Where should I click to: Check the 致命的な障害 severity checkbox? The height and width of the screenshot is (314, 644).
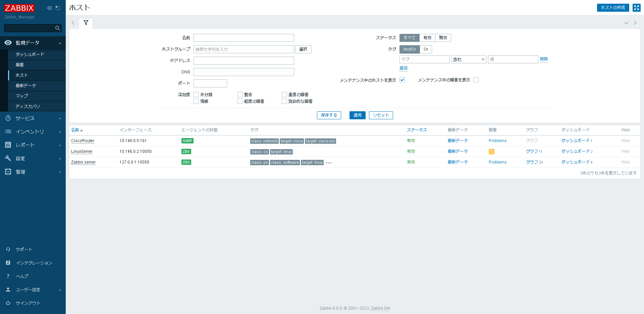[284, 101]
